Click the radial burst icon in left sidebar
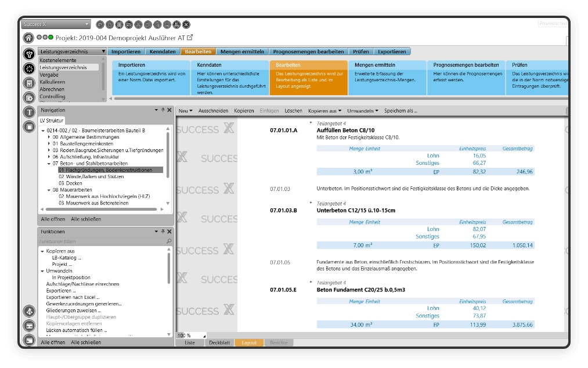This screenshot has height=368, width=588. [29, 68]
